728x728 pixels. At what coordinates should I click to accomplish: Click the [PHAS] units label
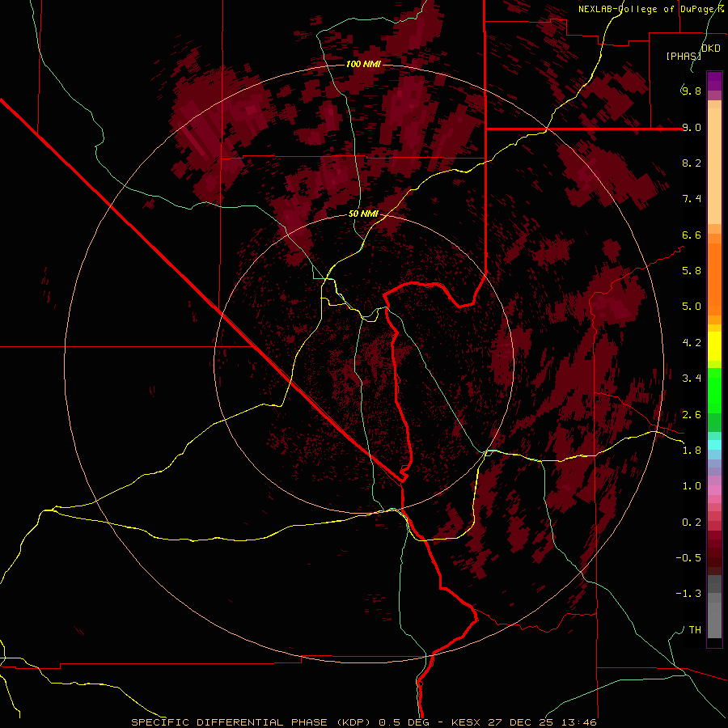(684, 56)
